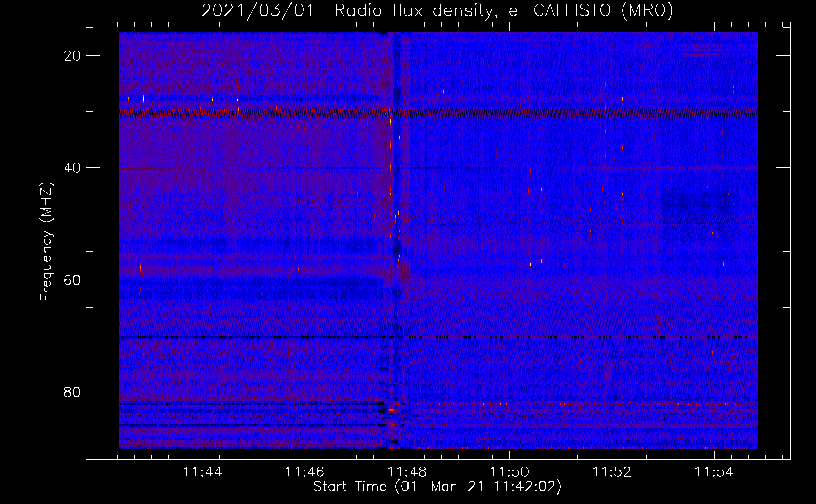Image resolution: width=816 pixels, height=504 pixels.
Task: Click the 40 MHz frequency tick label
Action: point(73,167)
